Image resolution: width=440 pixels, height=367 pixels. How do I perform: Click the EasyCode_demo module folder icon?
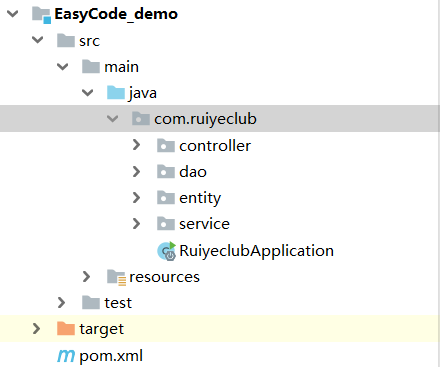tap(41, 15)
